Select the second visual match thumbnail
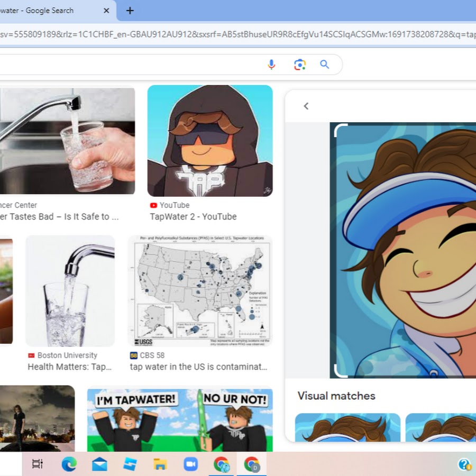476x476 pixels. coord(441,427)
